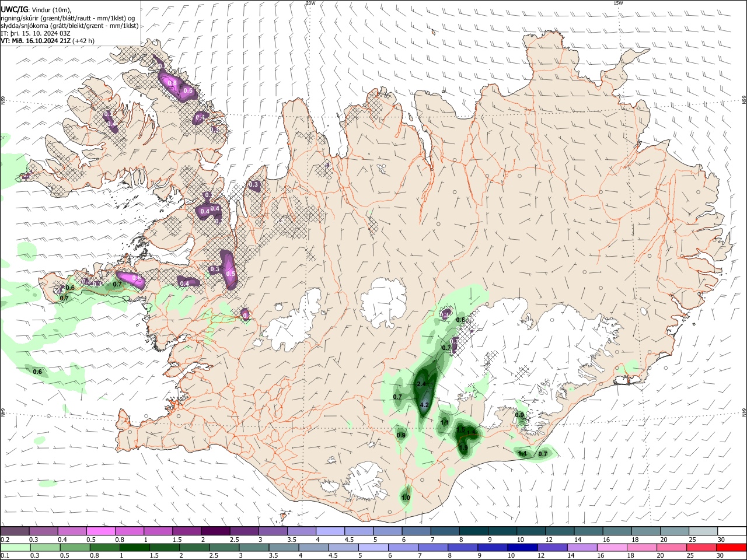Click the 'rigning/skúrir' legend description line

[68, 17]
